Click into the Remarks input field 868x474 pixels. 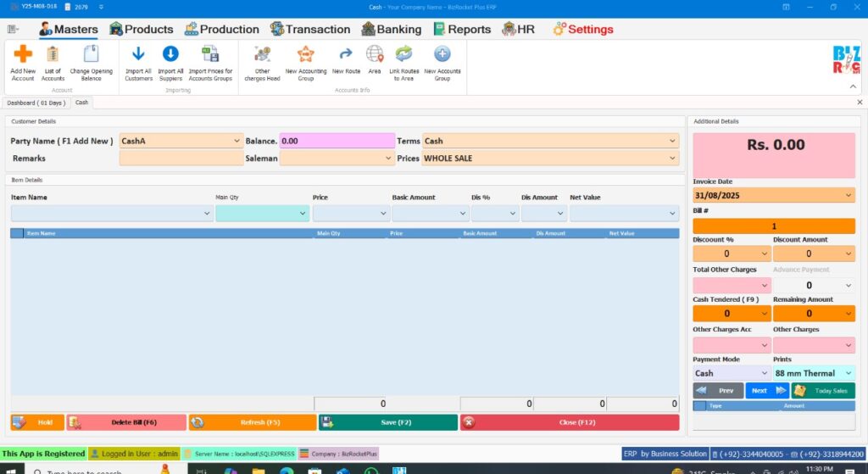point(181,159)
